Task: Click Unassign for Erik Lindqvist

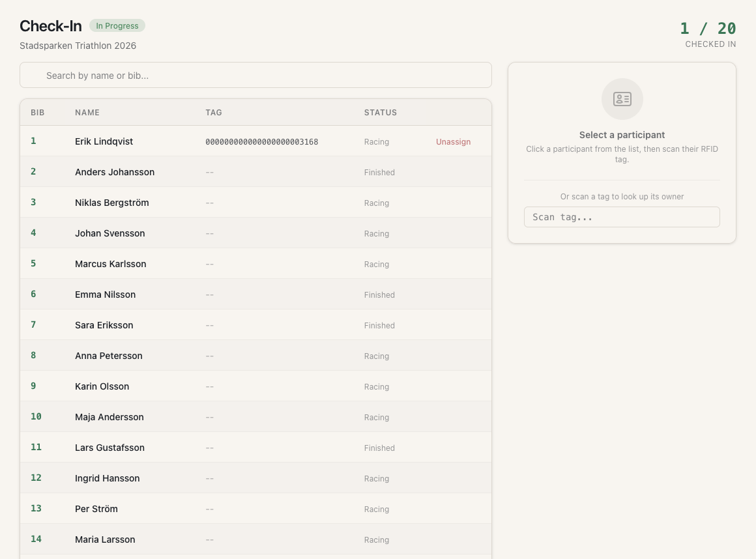Action: click(453, 141)
